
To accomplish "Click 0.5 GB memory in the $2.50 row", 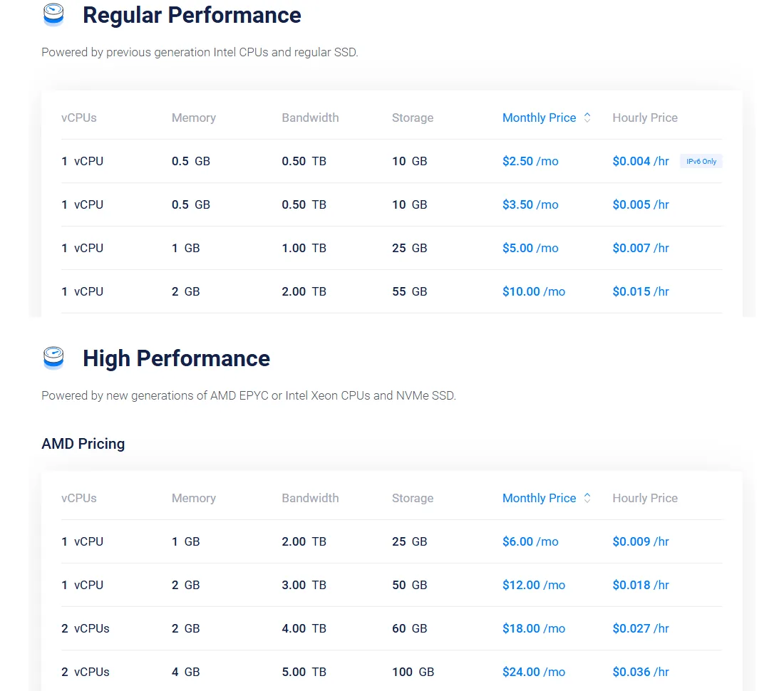I will coord(191,161).
